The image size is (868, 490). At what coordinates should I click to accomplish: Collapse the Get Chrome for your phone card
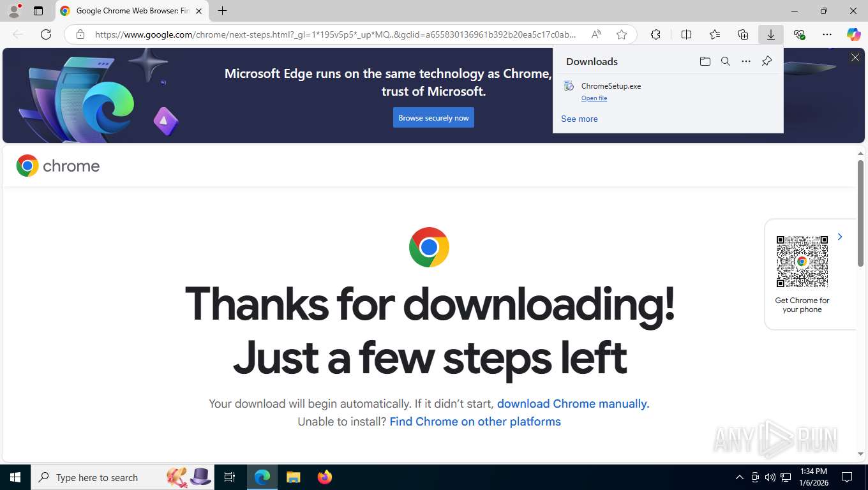point(840,237)
